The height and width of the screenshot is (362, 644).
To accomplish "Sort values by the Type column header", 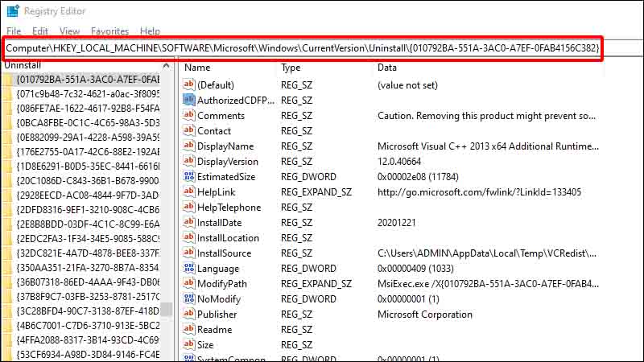I will [291, 68].
